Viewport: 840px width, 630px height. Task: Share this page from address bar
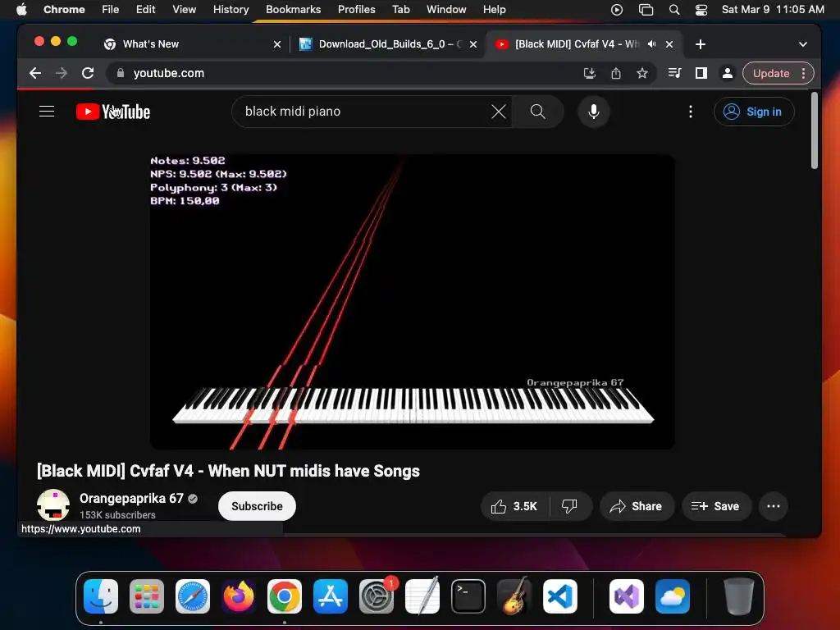click(616, 73)
